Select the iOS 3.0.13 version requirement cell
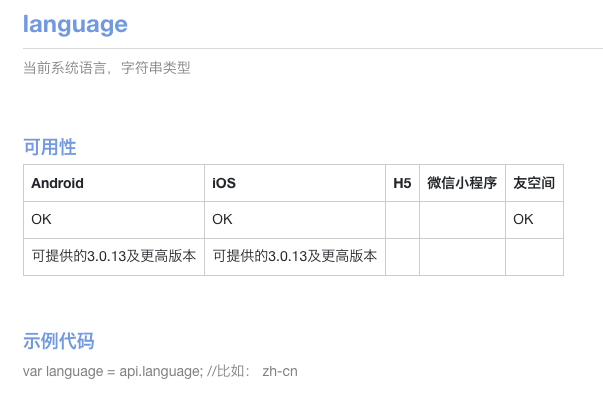603x416 pixels. coord(295,256)
